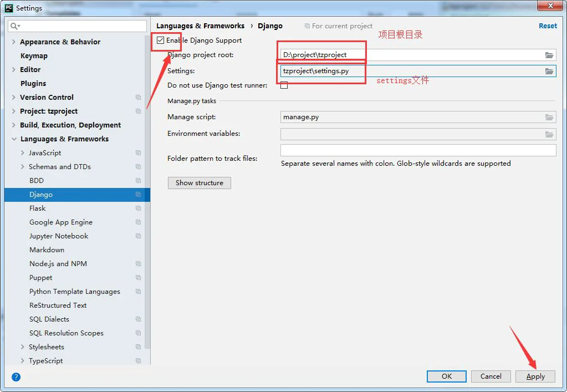This screenshot has height=392, width=567.
Task: Open the Plugins settings page
Action: point(33,84)
